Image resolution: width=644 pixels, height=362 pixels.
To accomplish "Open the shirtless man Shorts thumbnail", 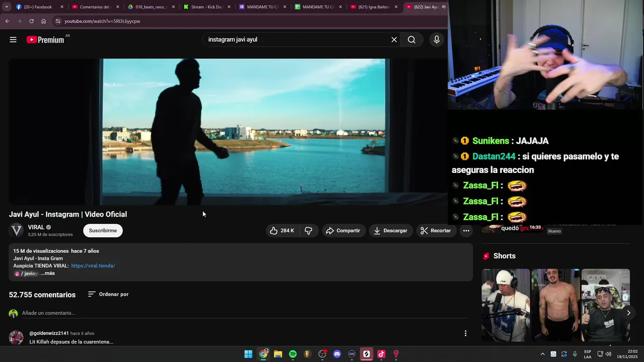I will [555, 305].
